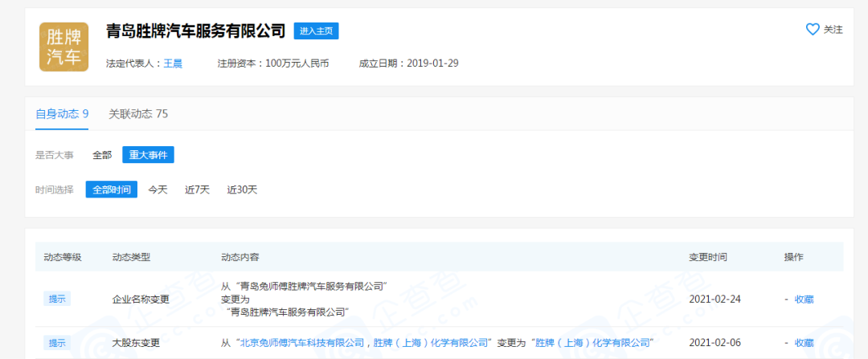This screenshot has height=359, width=868.
Task: Select 重大事件 filter
Action: coord(149,156)
